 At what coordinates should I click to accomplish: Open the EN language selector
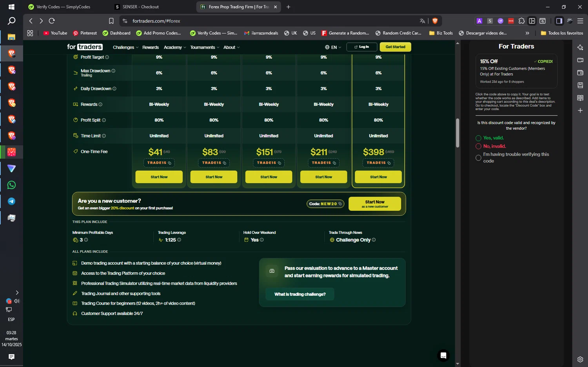click(333, 47)
